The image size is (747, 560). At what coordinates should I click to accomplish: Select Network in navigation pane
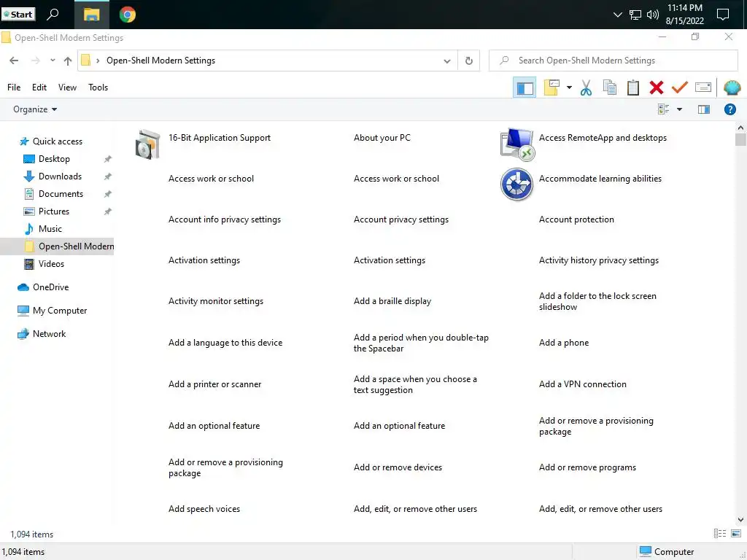49,334
